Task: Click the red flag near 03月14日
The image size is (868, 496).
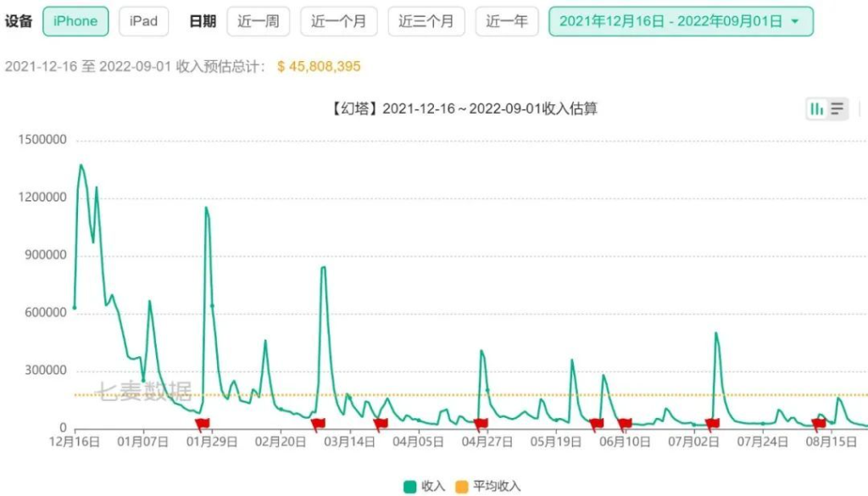Action: 380,424
